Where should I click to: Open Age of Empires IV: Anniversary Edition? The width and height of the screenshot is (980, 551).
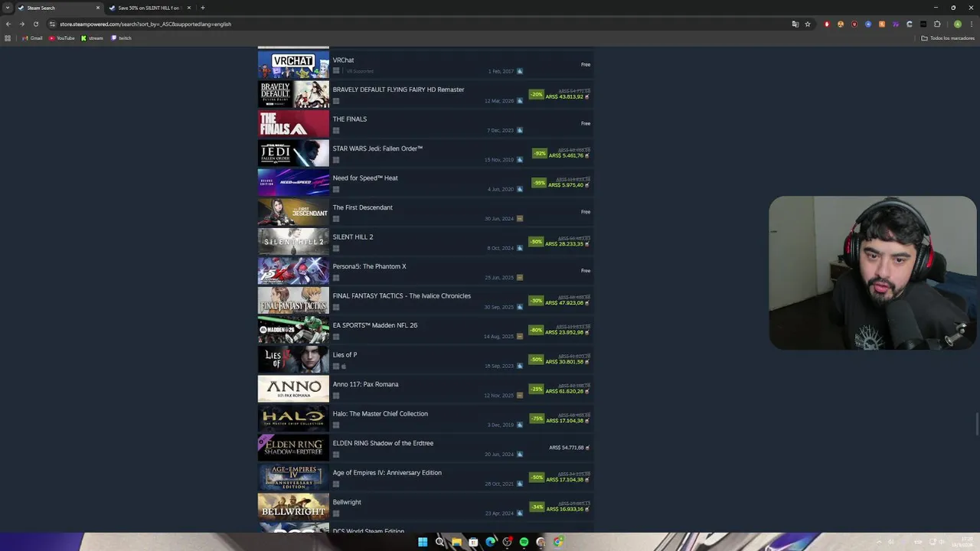pyautogui.click(x=426, y=478)
